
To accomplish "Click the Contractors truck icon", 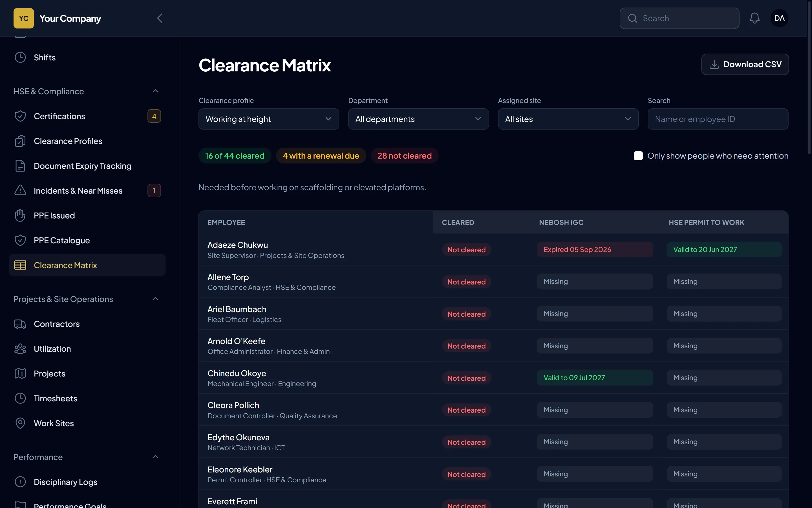I will (x=20, y=324).
